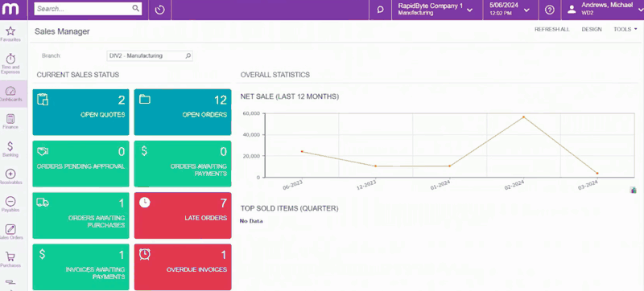This screenshot has height=291, width=644.
Task: Open Purchases workspace in sidebar
Action: (10, 260)
